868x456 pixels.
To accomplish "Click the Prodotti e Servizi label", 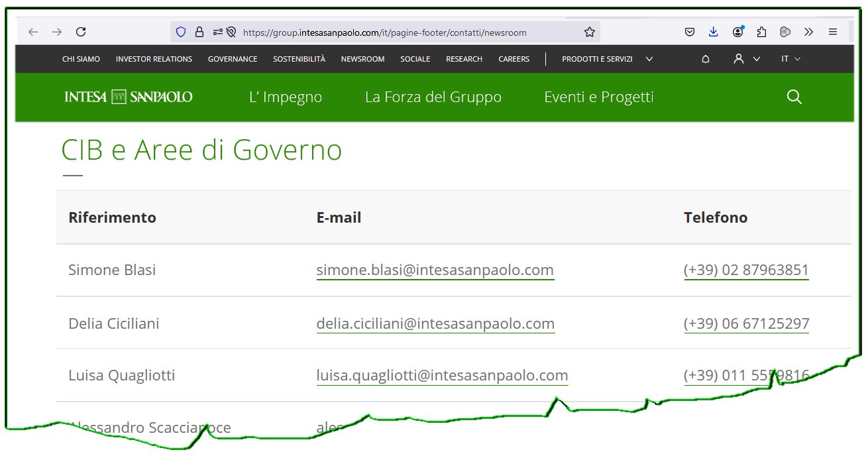I will point(597,59).
